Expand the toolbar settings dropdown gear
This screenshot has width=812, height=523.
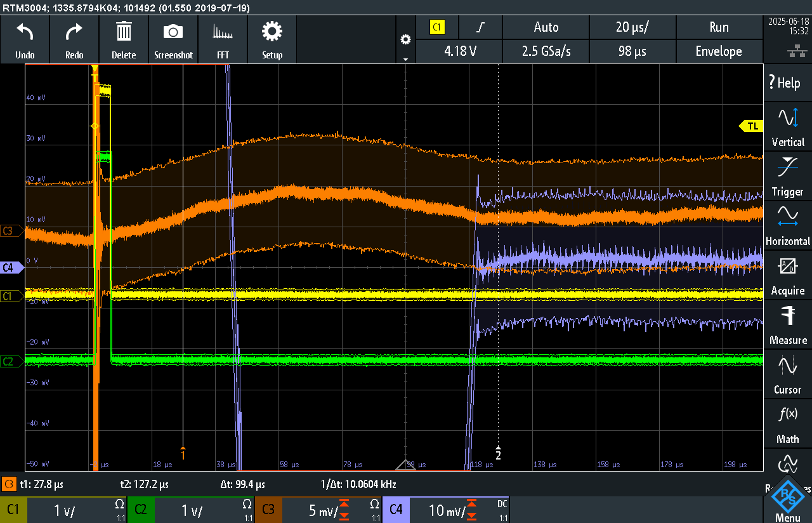click(405, 41)
